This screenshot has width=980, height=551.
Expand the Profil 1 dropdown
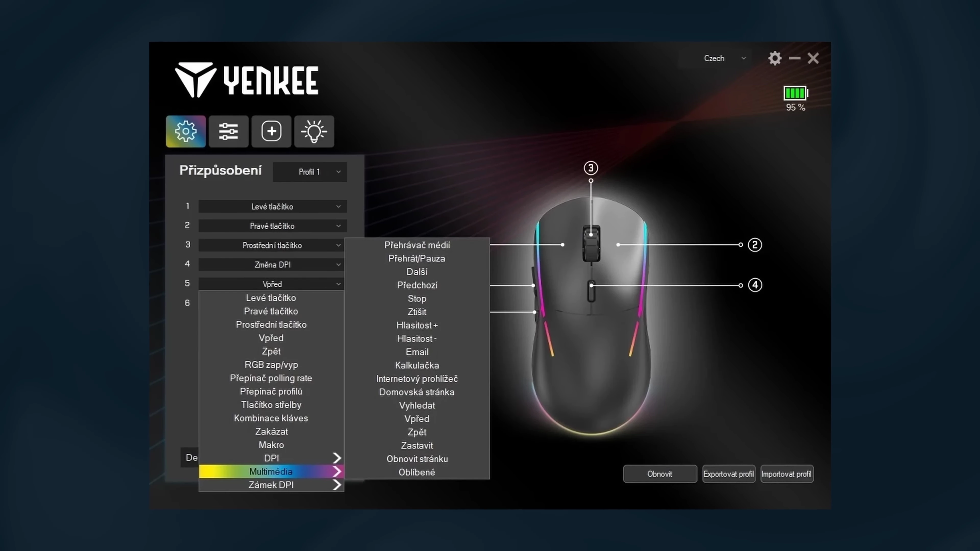coord(310,172)
